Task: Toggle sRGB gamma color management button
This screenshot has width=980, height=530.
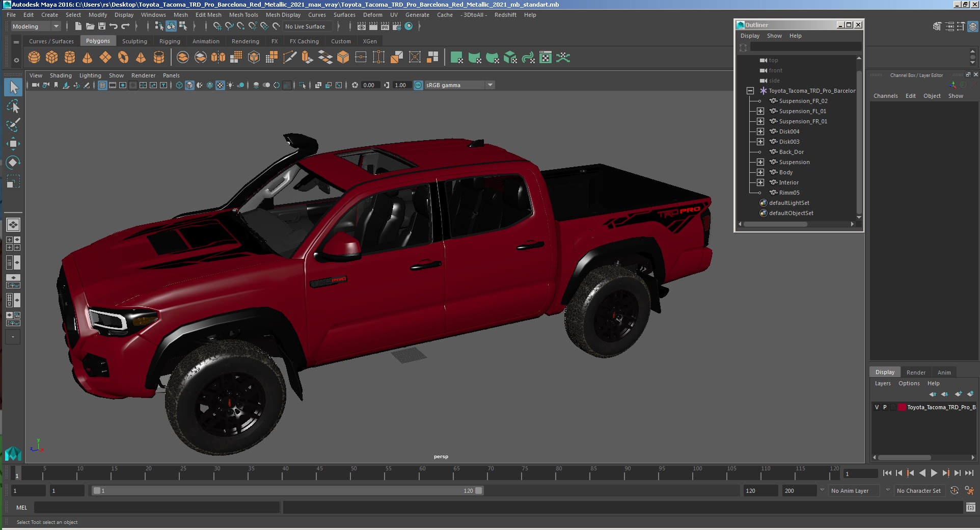Action: (x=418, y=85)
